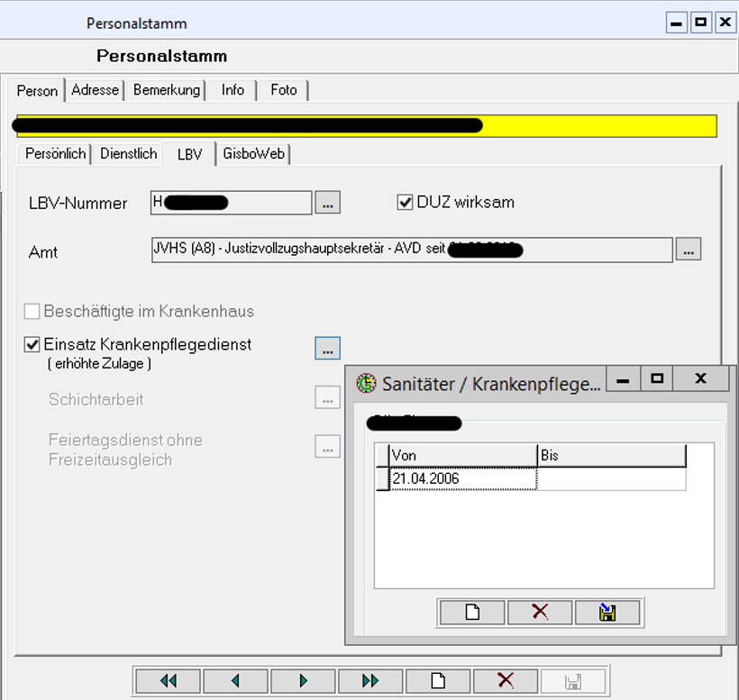The width and height of the screenshot is (739, 700).
Task: Go to next personnel record
Action: (303, 681)
